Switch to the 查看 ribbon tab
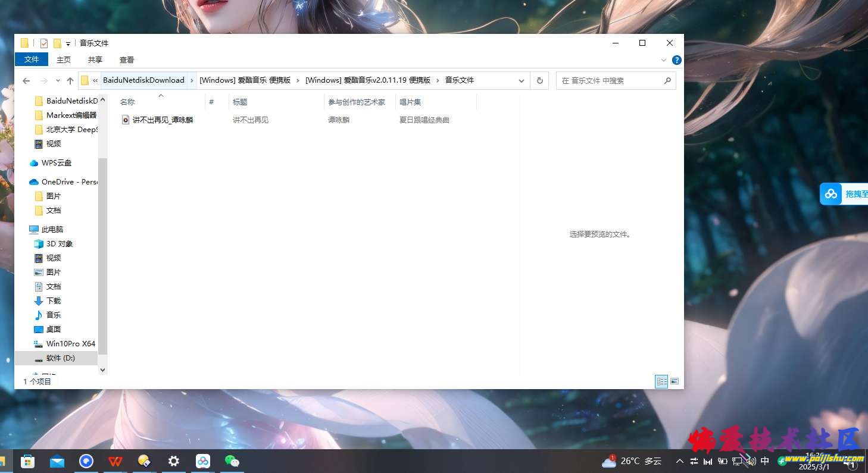This screenshot has height=473, width=868. tap(127, 59)
